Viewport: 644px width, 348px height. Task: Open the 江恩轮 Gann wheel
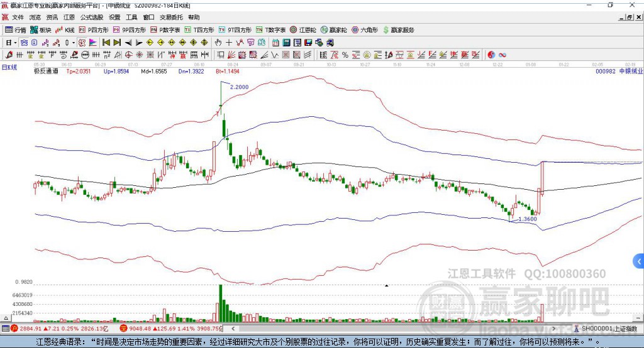[x=303, y=30]
